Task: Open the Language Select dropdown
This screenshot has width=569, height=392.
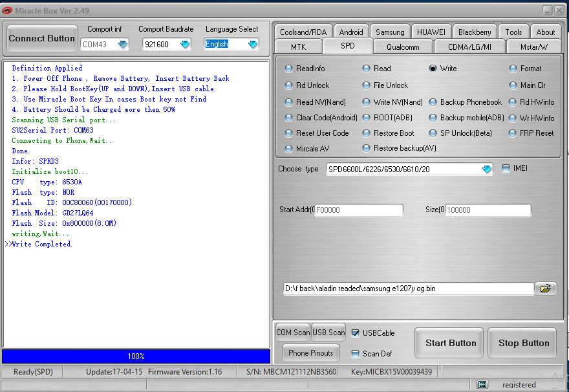Action: 253,45
